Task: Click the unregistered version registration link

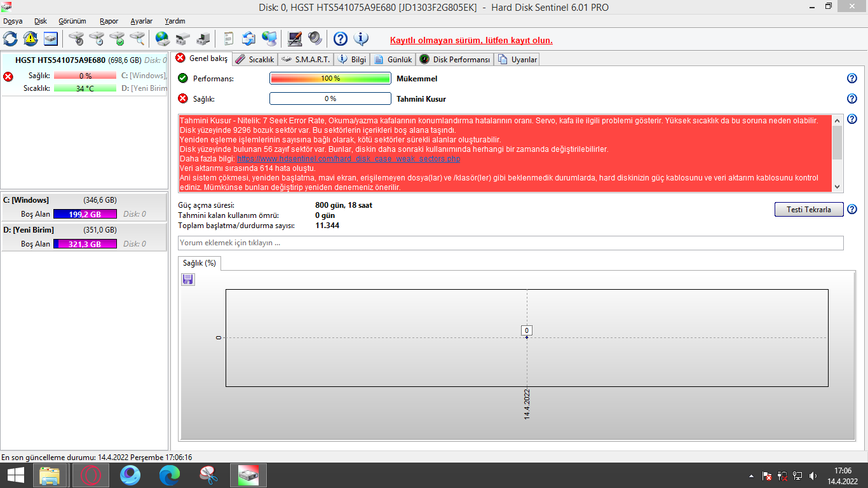Action: [x=471, y=40]
